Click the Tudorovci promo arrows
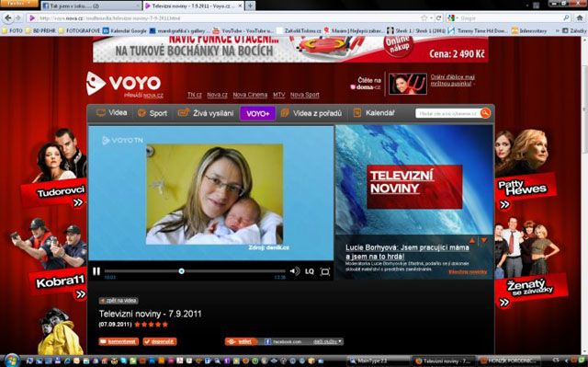Viewport: 588px width, 367px height. coord(77,202)
